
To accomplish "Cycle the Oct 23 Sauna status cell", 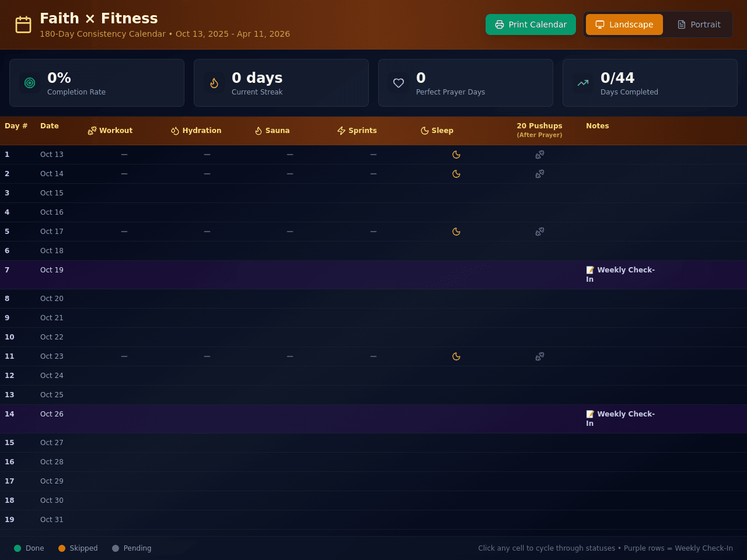I will 290,356.
